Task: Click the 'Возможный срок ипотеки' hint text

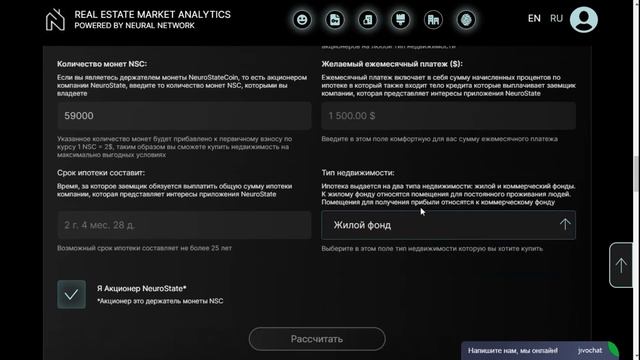Action: pyautogui.click(x=144, y=248)
